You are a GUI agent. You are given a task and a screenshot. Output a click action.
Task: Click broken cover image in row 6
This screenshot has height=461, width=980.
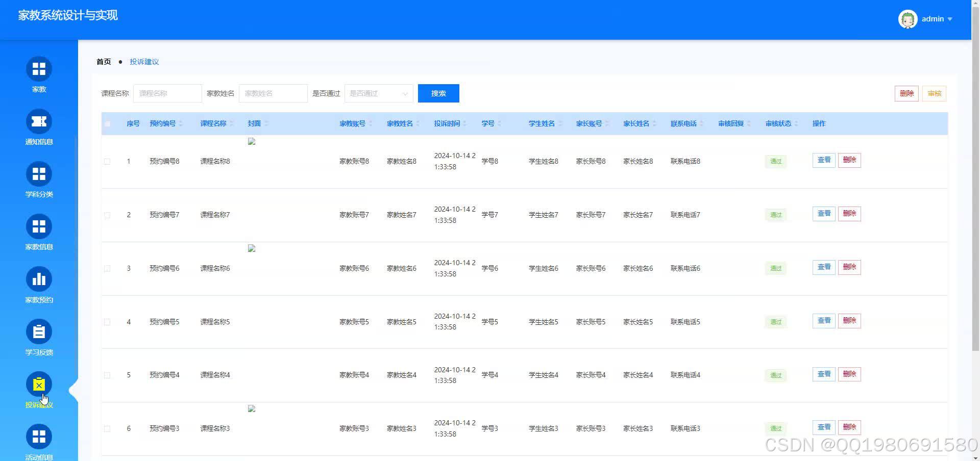click(251, 408)
